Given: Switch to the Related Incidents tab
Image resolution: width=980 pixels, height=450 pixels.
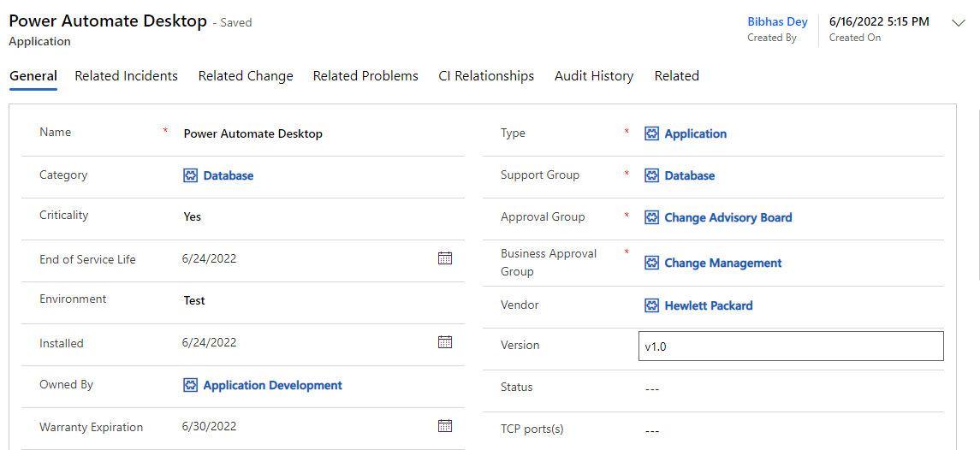Looking at the screenshot, I should point(126,76).
